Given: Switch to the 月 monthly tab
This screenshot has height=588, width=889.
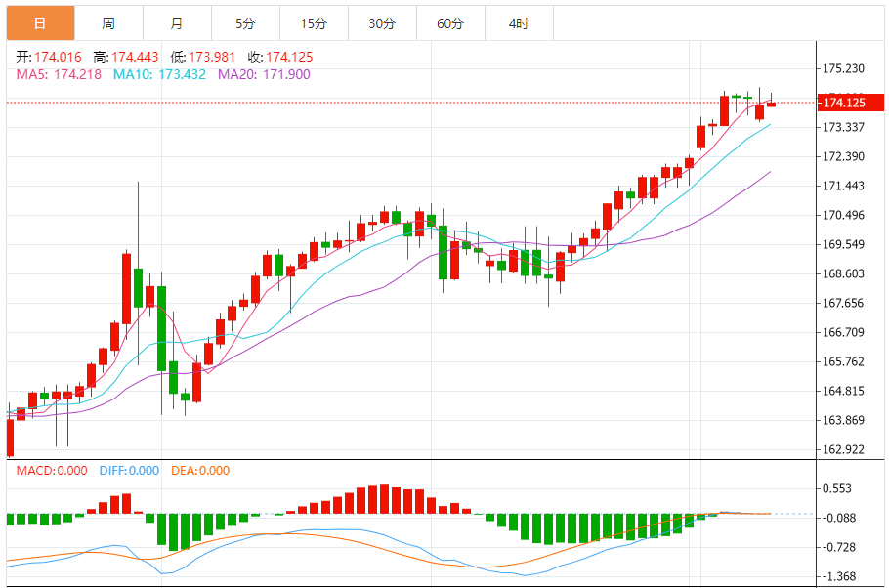Looking at the screenshot, I should pos(178,23).
